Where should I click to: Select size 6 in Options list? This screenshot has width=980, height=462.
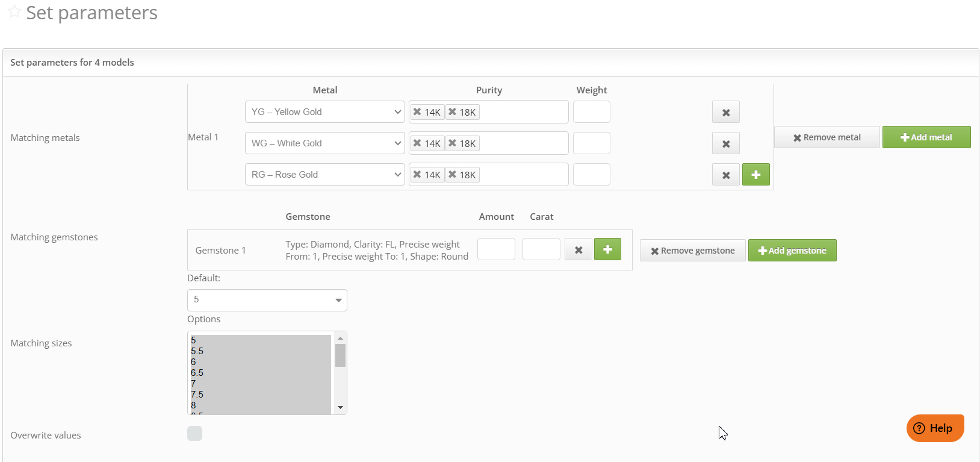coord(261,362)
